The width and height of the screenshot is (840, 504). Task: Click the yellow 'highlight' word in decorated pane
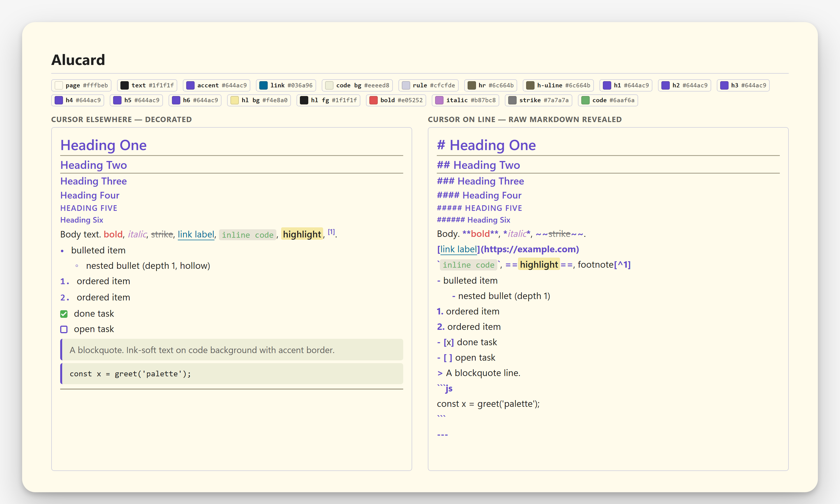pyautogui.click(x=302, y=234)
